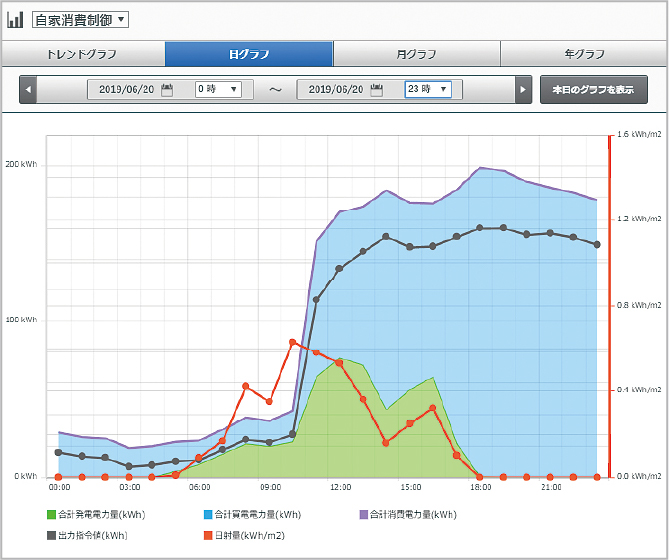669x560 pixels.
Task: Select the 日グラフ tab
Action: coord(249,54)
